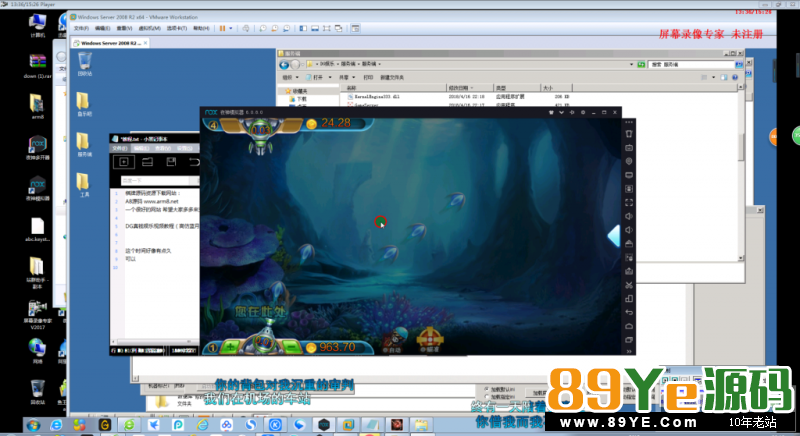Select the Windows Server 2008 R2 VM tab
Image resolution: width=800 pixels, height=436 pixels.
point(110,43)
